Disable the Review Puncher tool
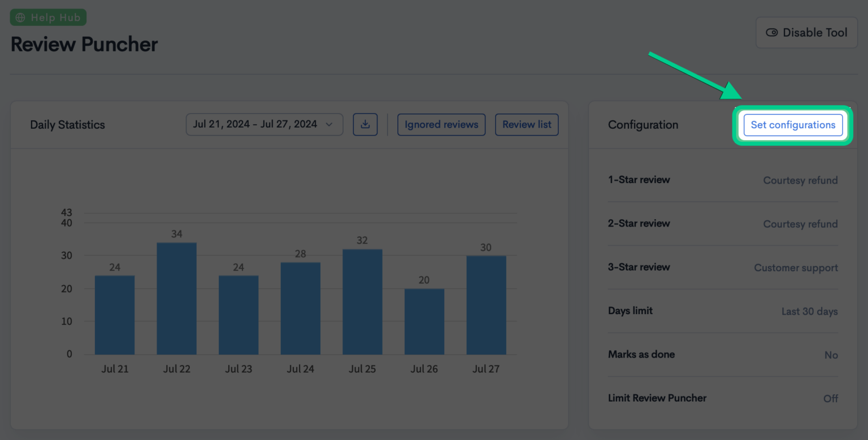This screenshot has height=440, width=868. click(806, 32)
